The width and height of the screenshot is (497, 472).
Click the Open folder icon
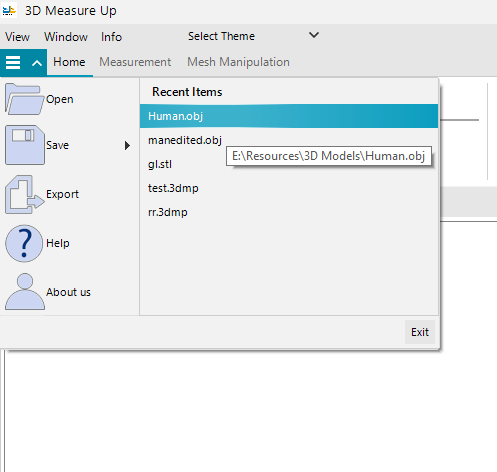[24, 99]
